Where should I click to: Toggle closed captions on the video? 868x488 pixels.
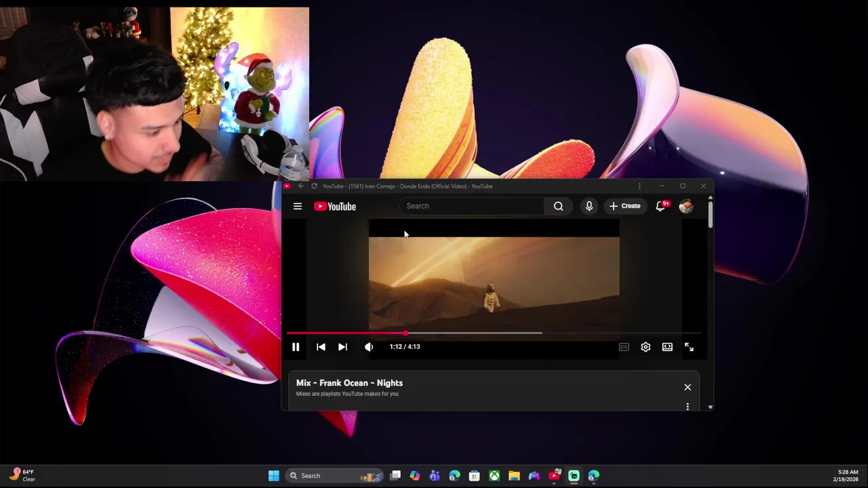click(x=624, y=347)
